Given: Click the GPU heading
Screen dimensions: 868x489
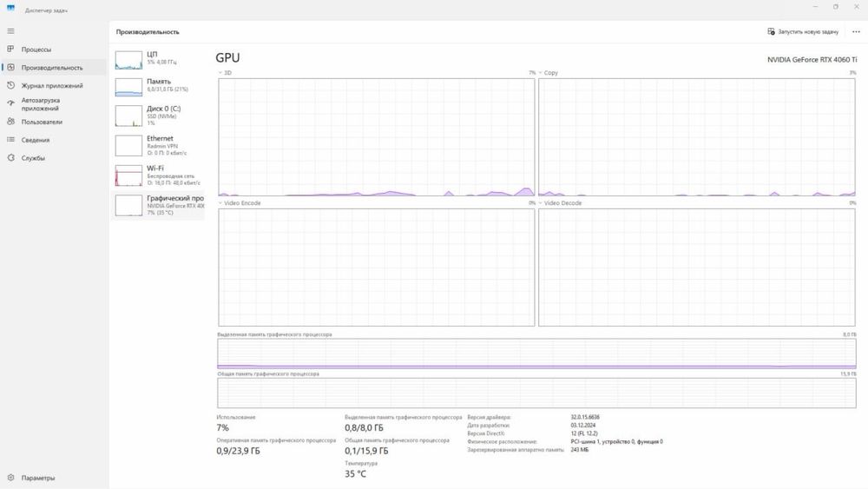Looking at the screenshot, I should (227, 58).
